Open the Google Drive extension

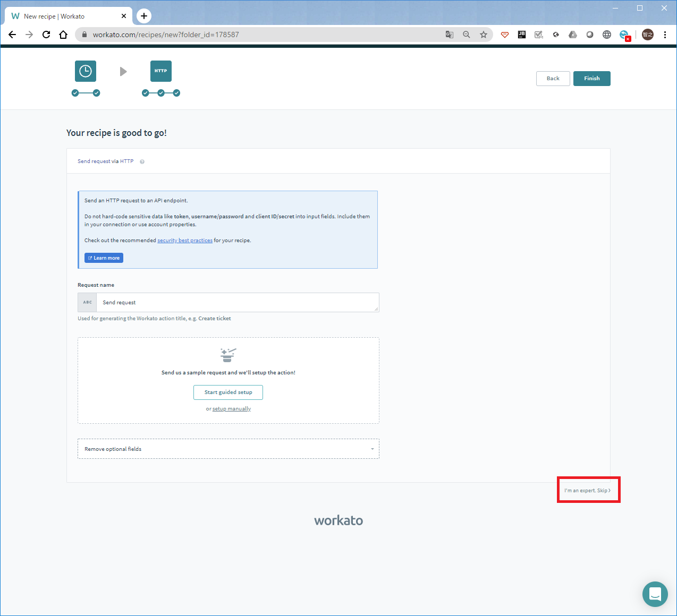(573, 35)
